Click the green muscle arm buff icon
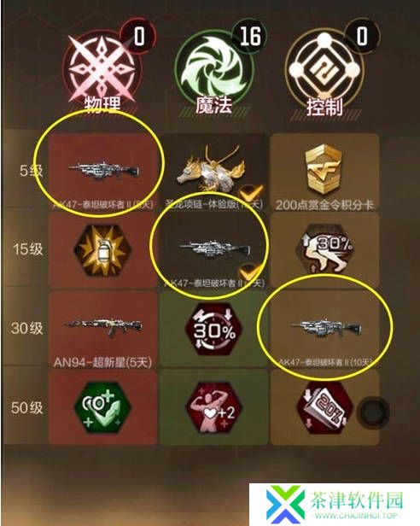The width and height of the screenshot is (420, 526). click(x=102, y=409)
